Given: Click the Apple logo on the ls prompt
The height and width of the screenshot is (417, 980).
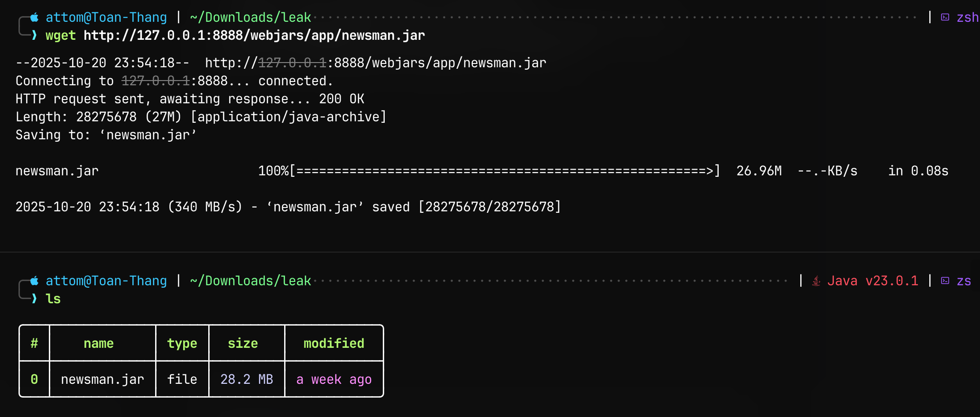Looking at the screenshot, I should coord(34,281).
